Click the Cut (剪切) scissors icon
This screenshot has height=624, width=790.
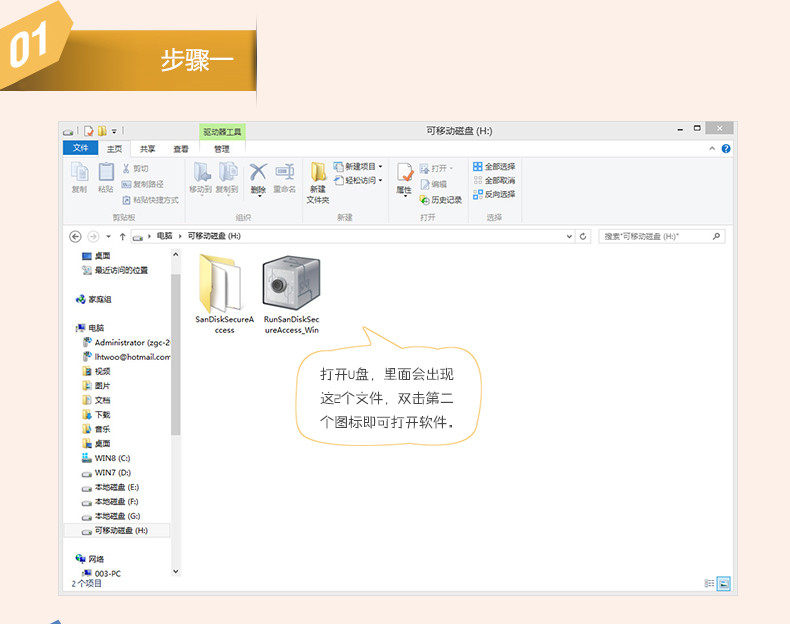[x=136, y=168]
